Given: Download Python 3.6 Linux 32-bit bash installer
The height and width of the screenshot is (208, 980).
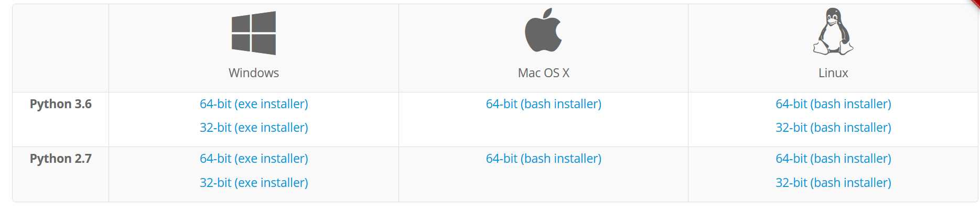Looking at the screenshot, I should point(833,128).
